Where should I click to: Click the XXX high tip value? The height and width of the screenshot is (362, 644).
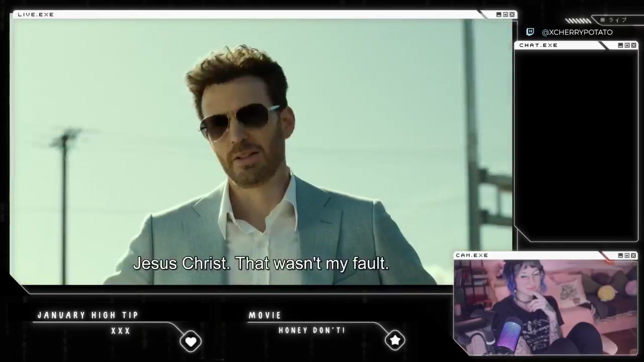(121, 331)
